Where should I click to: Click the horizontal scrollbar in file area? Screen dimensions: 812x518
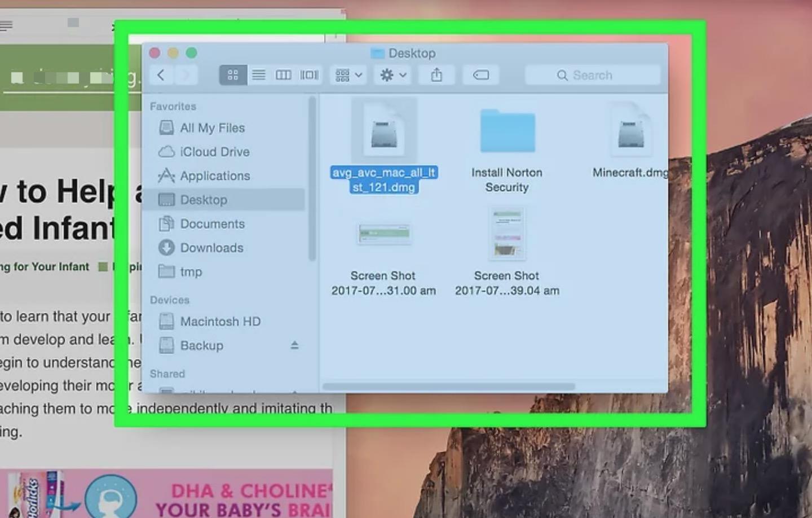pos(449,387)
